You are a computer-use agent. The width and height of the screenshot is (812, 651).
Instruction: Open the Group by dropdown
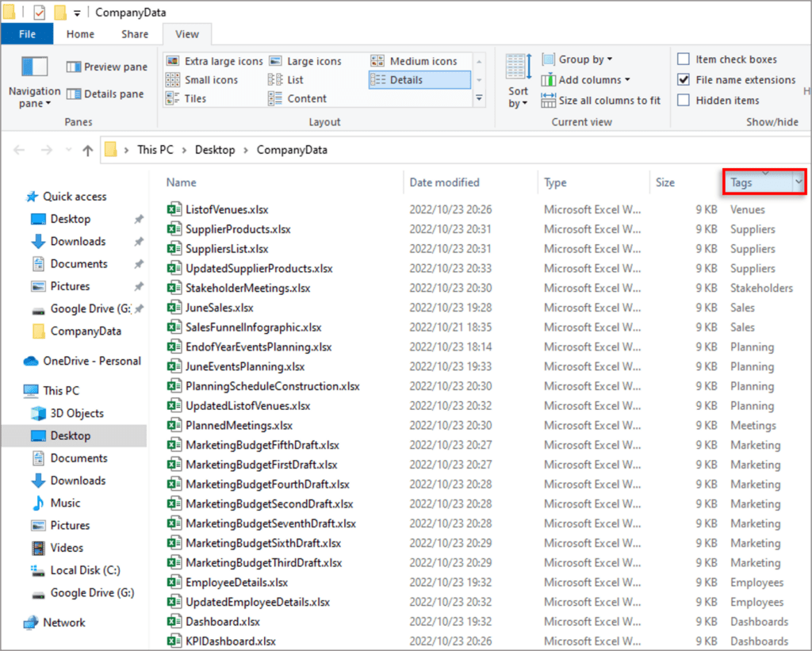point(580,59)
